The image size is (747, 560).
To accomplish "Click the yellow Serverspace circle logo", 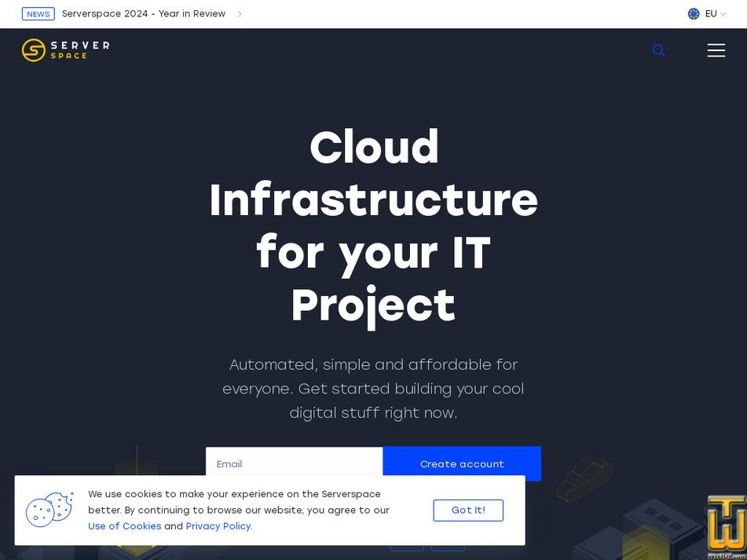I will pyautogui.click(x=34, y=50).
